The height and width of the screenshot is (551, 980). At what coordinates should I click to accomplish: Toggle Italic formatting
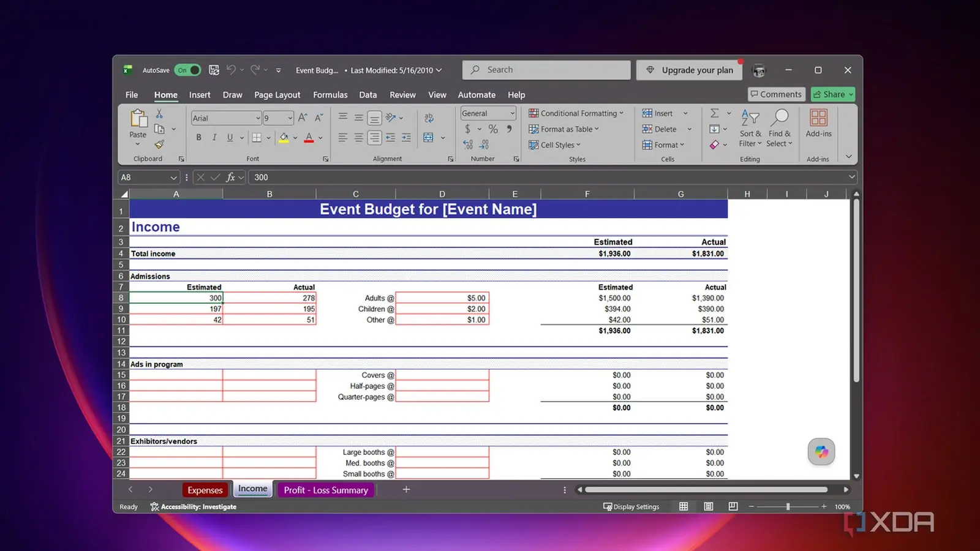pyautogui.click(x=214, y=138)
